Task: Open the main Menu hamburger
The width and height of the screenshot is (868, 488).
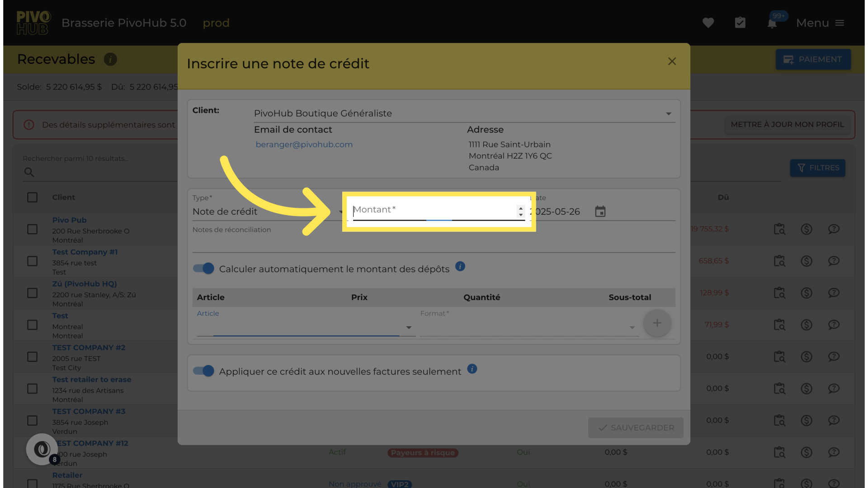Action: 840,23
